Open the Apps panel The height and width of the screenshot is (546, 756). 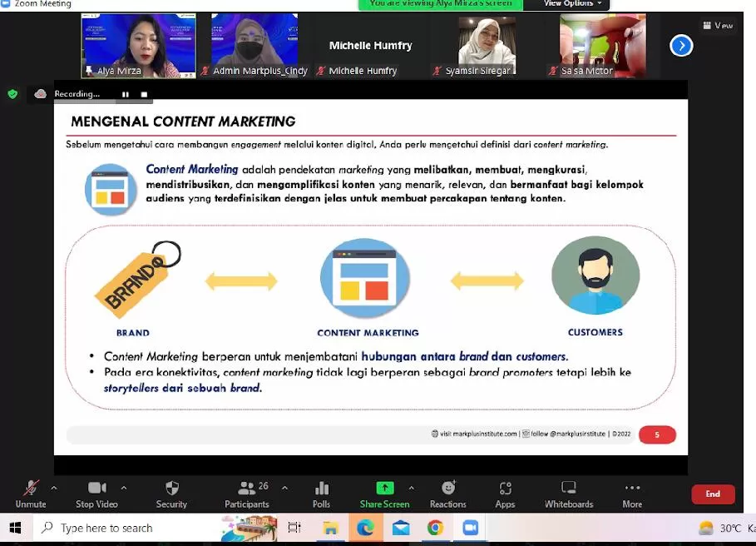point(506,494)
